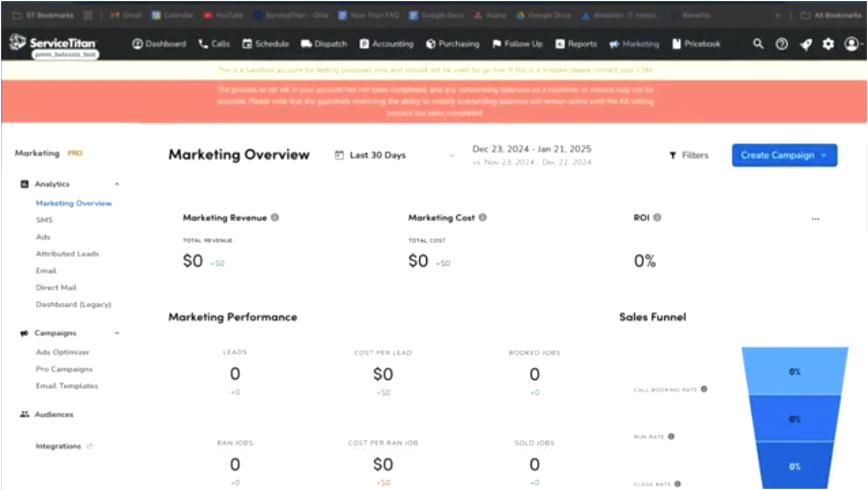This screenshot has width=868, height=490.
Task: Click the search magnifier icon
Action: [758, 44]
